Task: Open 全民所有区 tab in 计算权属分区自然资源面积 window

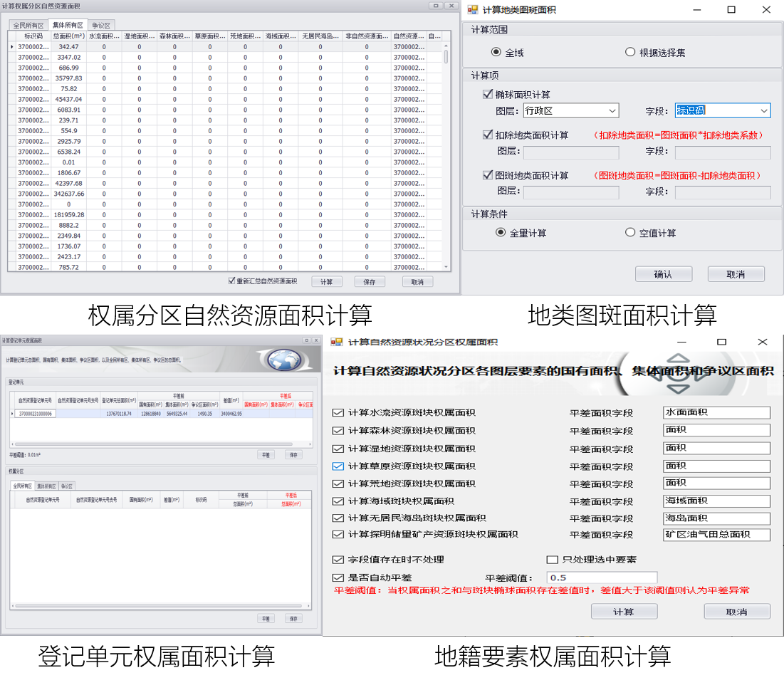Action: tap(28, 26)
